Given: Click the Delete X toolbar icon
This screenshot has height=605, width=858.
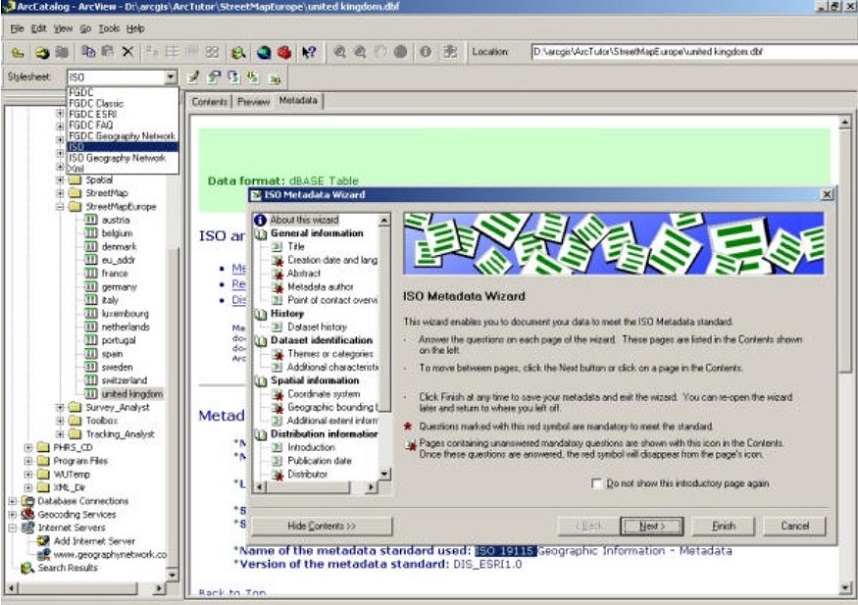Looking at the screenshot, I should tap(127, 52).
